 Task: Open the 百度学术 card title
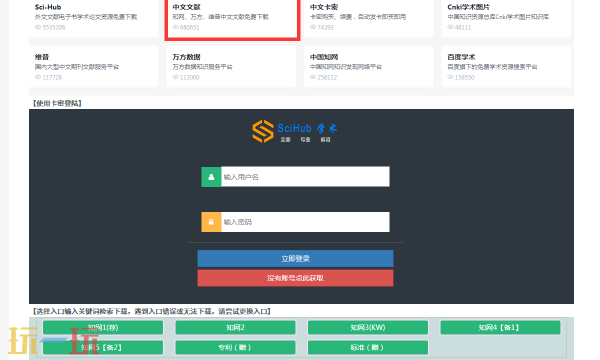[x=461, y=57]
